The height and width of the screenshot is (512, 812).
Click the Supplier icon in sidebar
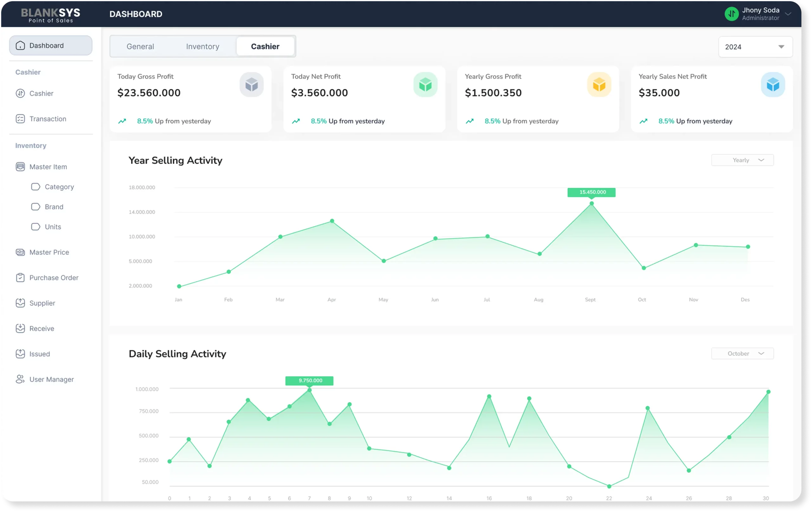(x=20, y=303)
